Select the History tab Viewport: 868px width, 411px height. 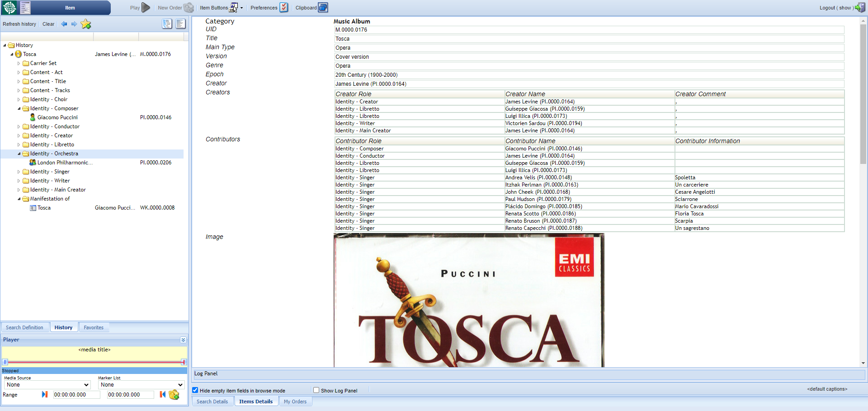[63, 327]
